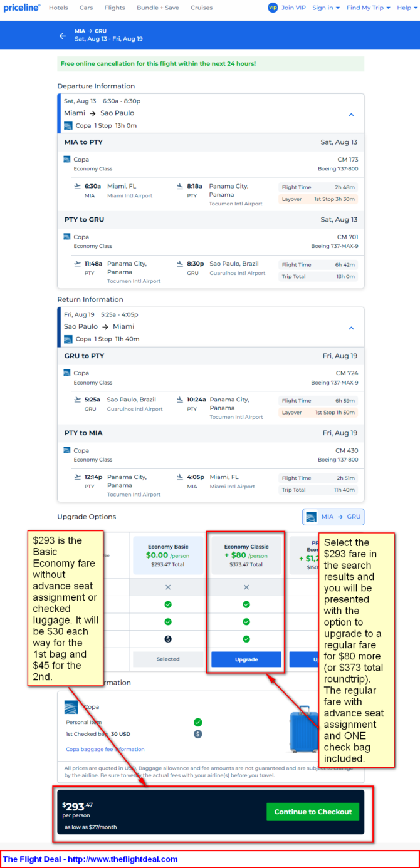This screenshot has height=868, width=420.
Task: Collapse the Miami to Sao Paulo departure card
Action: (x=351, y=115)
